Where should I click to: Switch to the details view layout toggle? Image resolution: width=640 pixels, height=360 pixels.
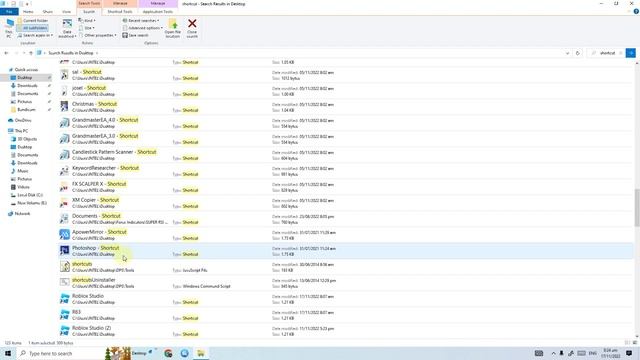(627, 343)
